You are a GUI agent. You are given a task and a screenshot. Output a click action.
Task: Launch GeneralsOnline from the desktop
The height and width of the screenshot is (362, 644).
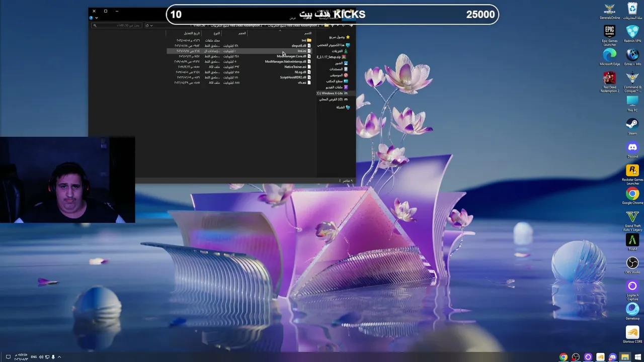(609, 11)
